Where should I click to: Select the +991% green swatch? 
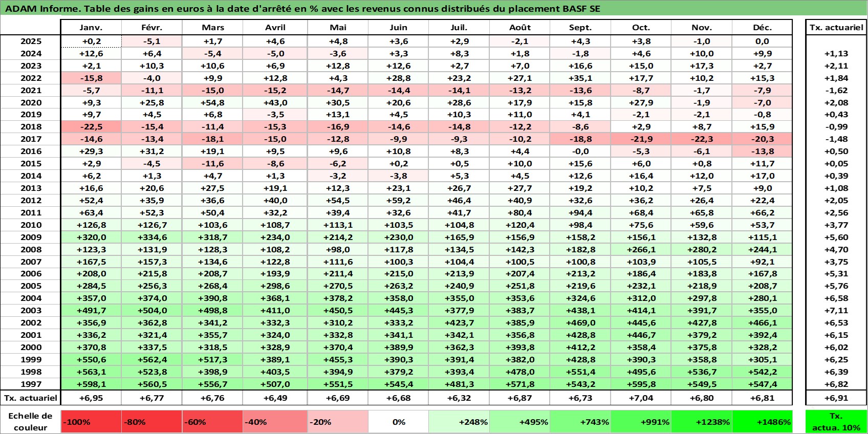click(641, 422)
